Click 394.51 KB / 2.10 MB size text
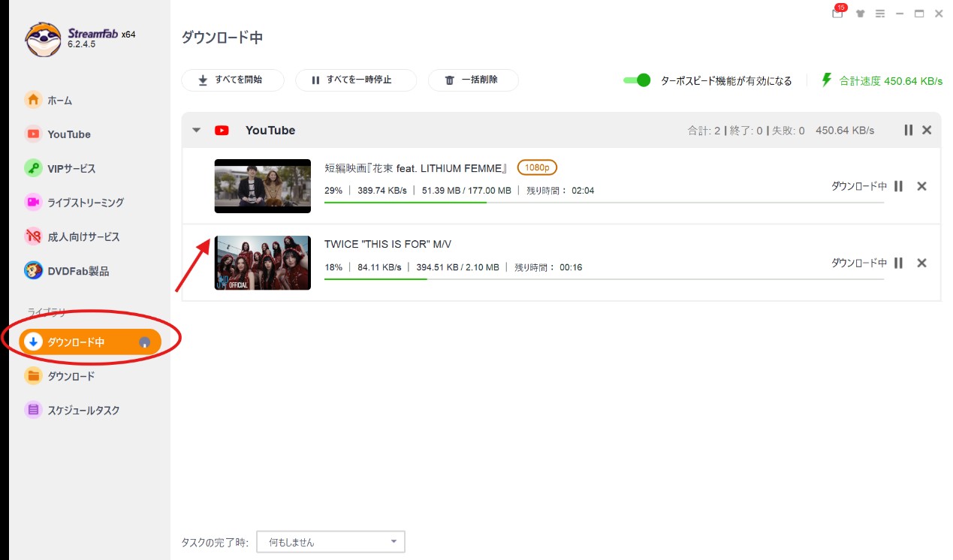The width and height of the screenshot is (953, 560). pyautogui.click(x=458, y=267)
